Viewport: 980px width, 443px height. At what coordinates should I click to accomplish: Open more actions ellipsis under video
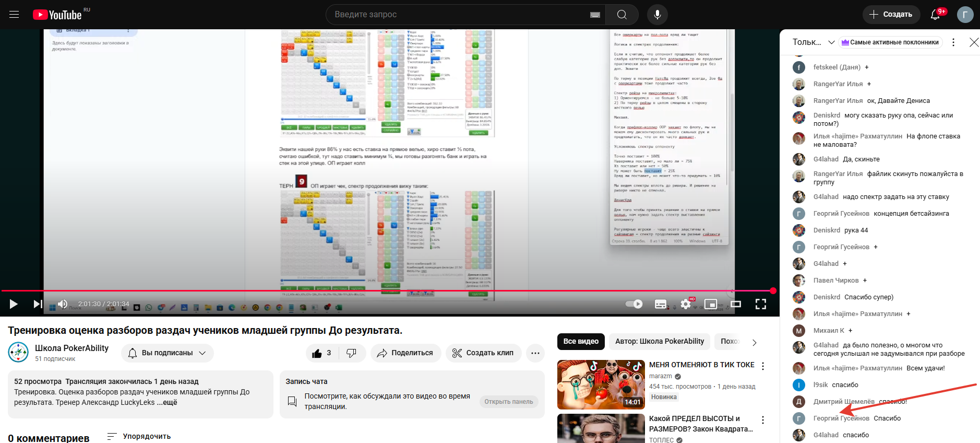[x=535, y=353]
